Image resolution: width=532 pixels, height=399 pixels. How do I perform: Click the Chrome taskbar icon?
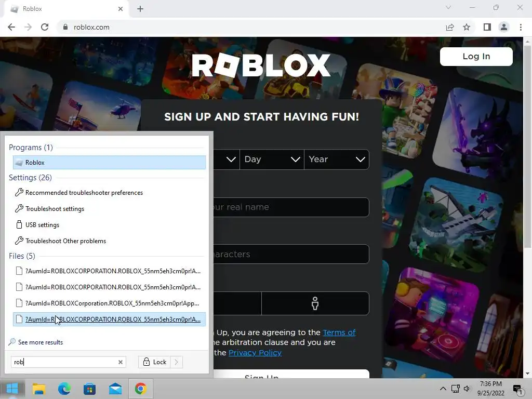(x=140, y=389)
